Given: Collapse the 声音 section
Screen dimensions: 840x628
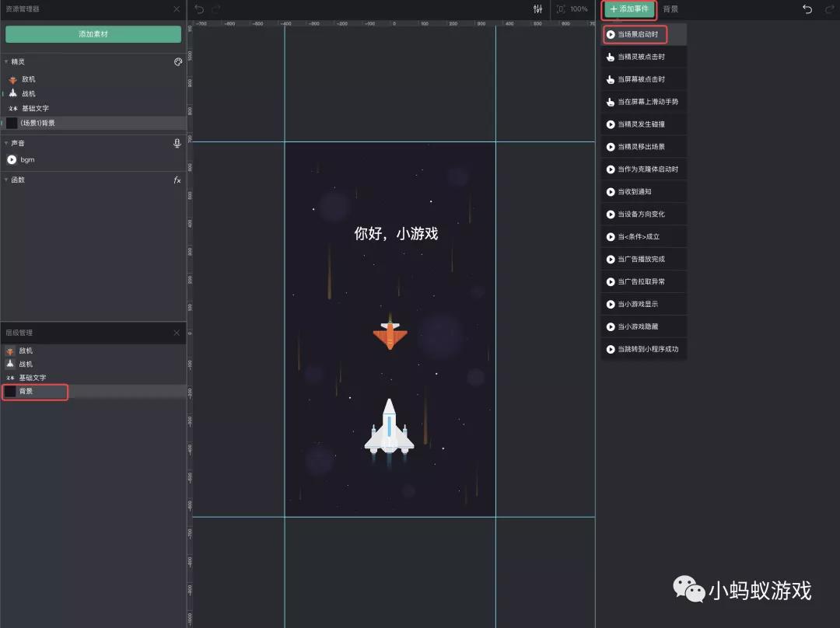Looking at the screenshot, I should [6, 143].
